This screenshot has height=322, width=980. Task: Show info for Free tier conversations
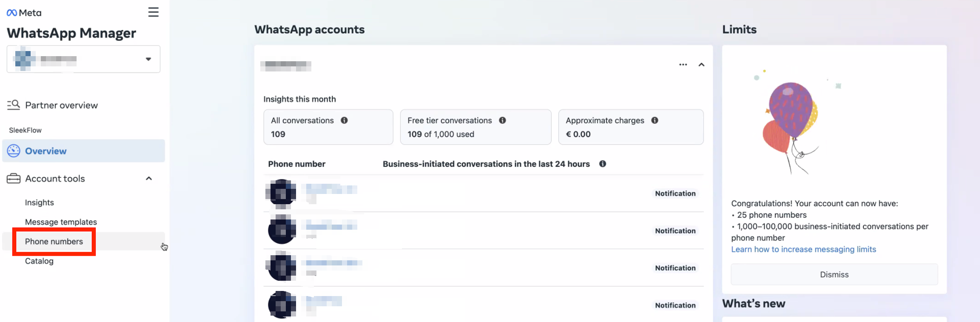click(502, 120)
